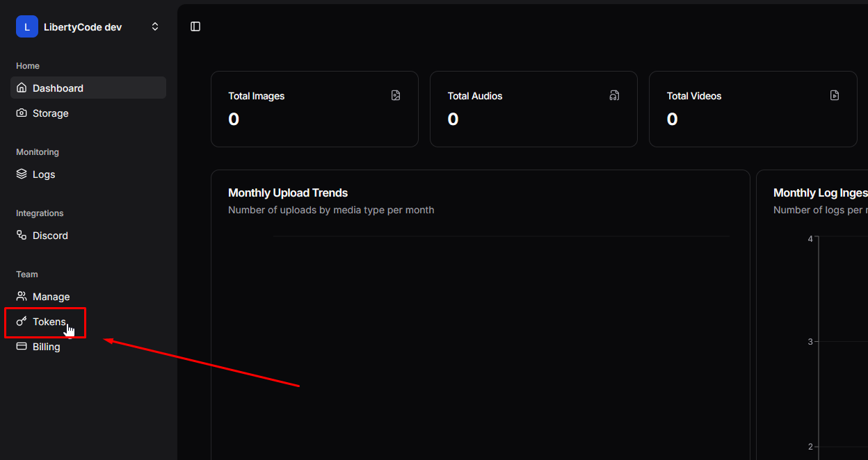Click the Total Audios file icon
The image size is (868, 460).
614,96
